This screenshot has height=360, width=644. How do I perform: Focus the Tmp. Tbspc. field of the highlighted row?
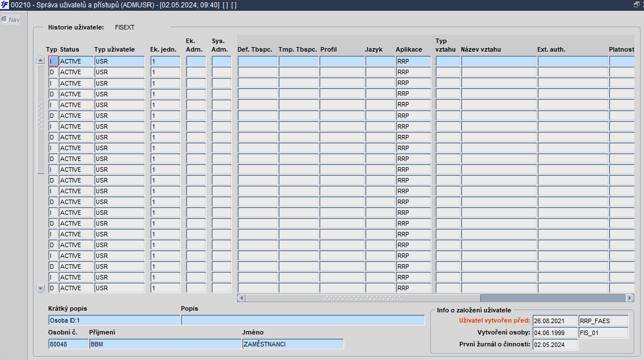click(x=299, y=61)
